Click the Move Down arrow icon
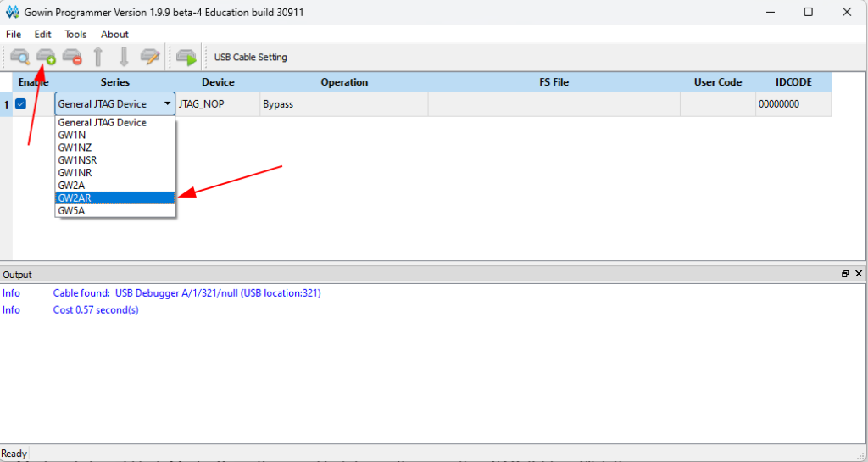The width and height of the screenshot is (868, 462). click(x=124, y=57)
